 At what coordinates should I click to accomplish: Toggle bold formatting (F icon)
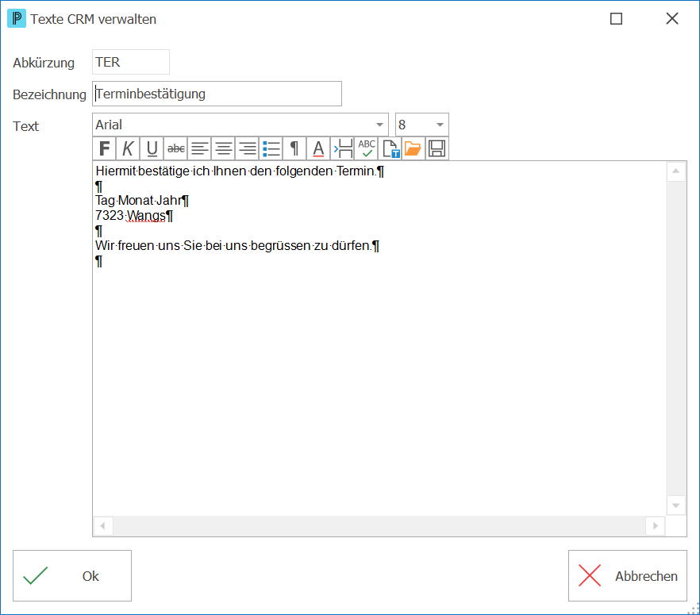[105, 148]
